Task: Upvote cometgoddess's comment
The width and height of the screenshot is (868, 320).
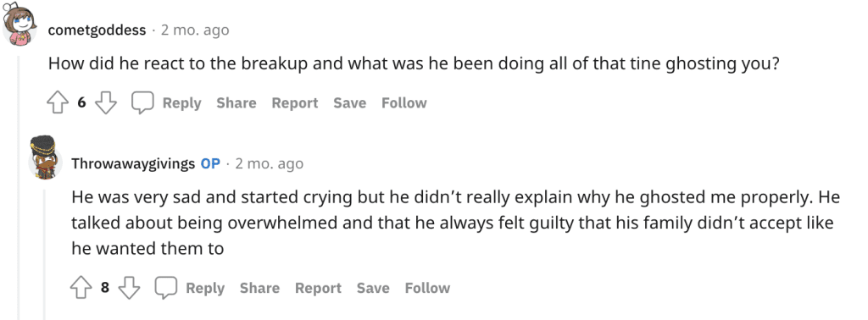Action: (57, 103)
